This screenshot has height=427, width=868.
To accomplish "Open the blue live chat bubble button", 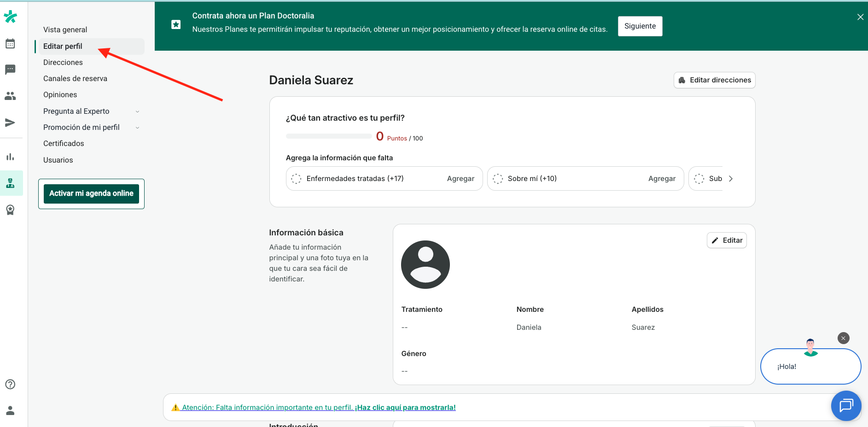I will (846, 405).
